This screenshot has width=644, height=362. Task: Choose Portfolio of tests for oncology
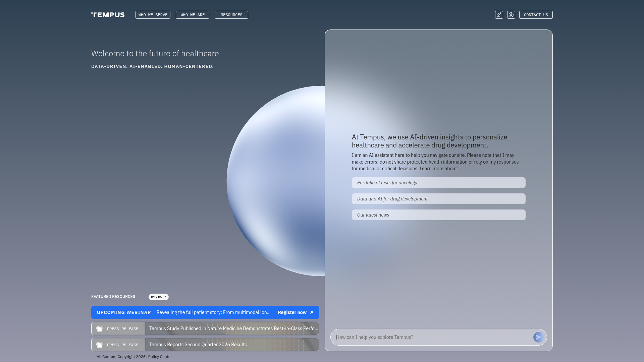point(439,183)
